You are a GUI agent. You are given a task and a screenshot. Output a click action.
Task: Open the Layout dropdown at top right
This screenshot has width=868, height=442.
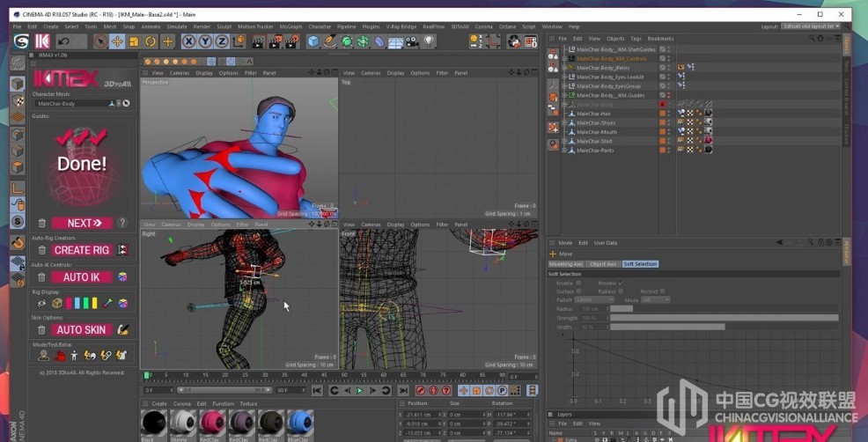[811, 26]
